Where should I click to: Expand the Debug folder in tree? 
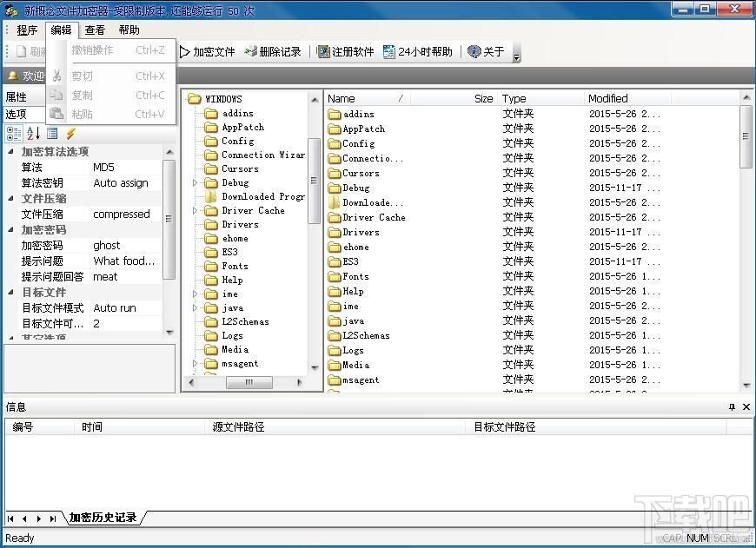click(x=196, y=182)
